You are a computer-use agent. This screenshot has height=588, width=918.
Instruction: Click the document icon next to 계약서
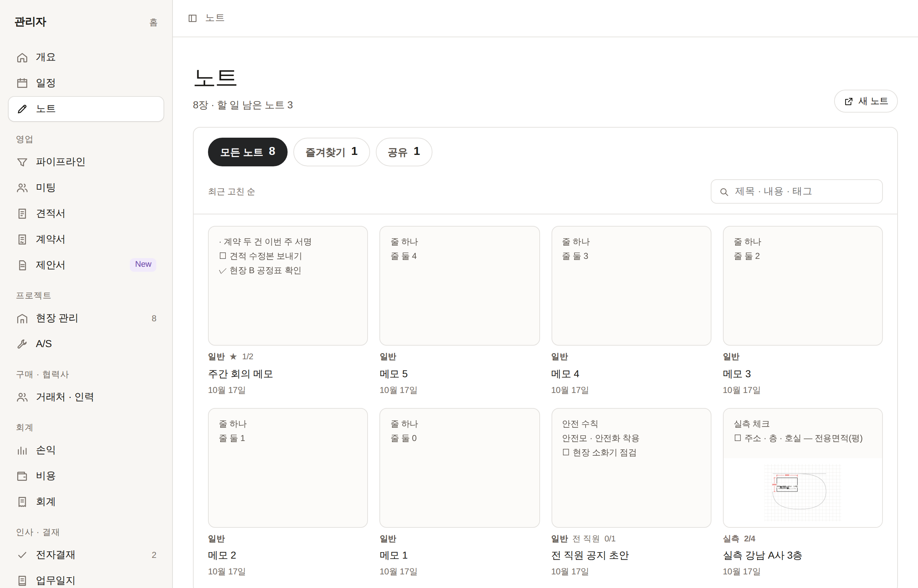point(22,240)
